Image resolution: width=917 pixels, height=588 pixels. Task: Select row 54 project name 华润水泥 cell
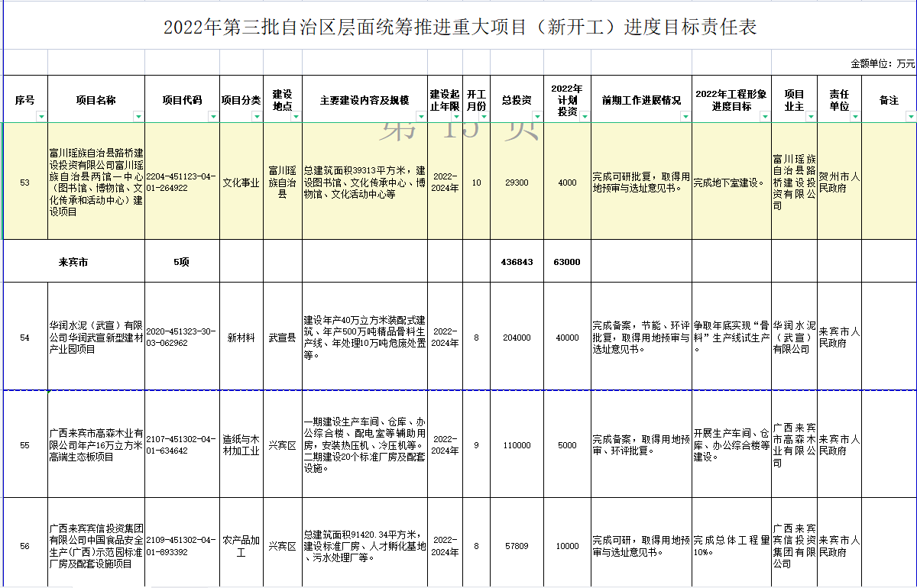(x=96, y=338)
